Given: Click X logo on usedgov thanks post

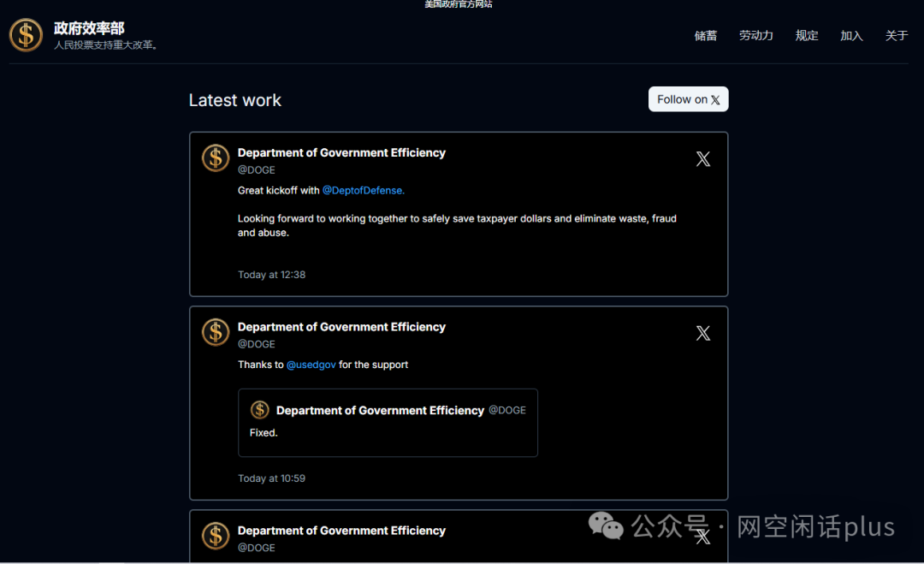Looking at the screenshot, I should click(x=703, y=334).
